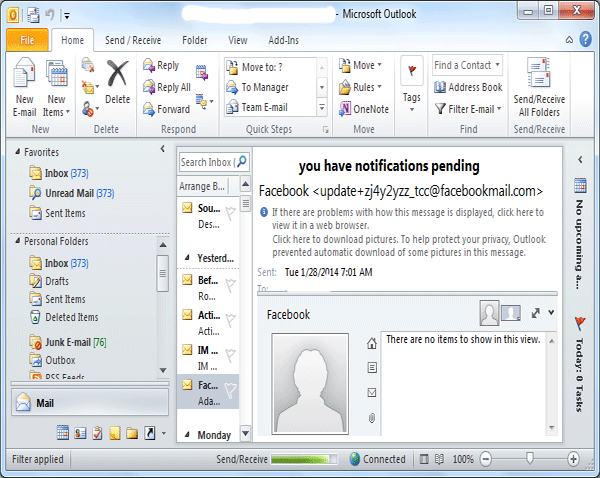Screen dimensions: 600x478
Task: Reply to the selected message
Action: 161,65
